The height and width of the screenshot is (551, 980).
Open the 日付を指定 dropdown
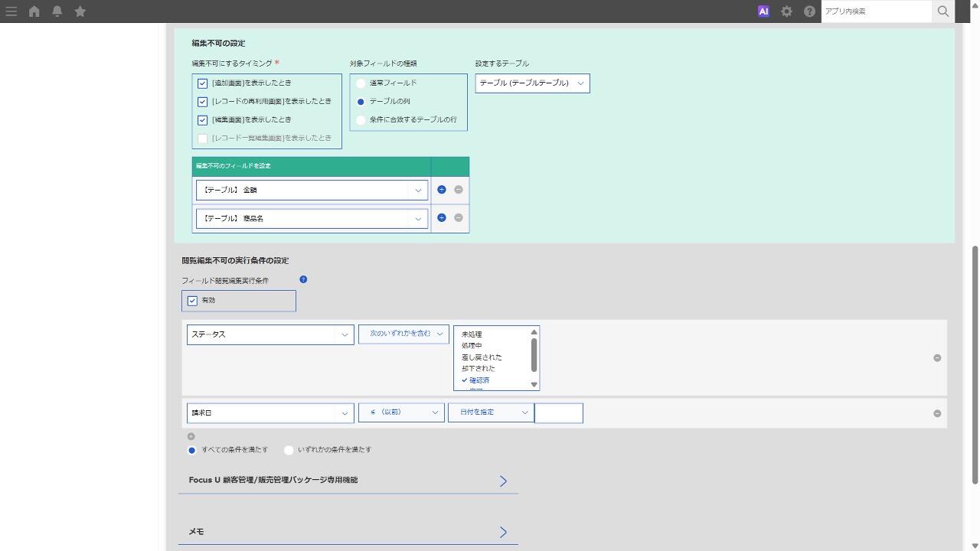pyautogui.click(x=491, y=413)
